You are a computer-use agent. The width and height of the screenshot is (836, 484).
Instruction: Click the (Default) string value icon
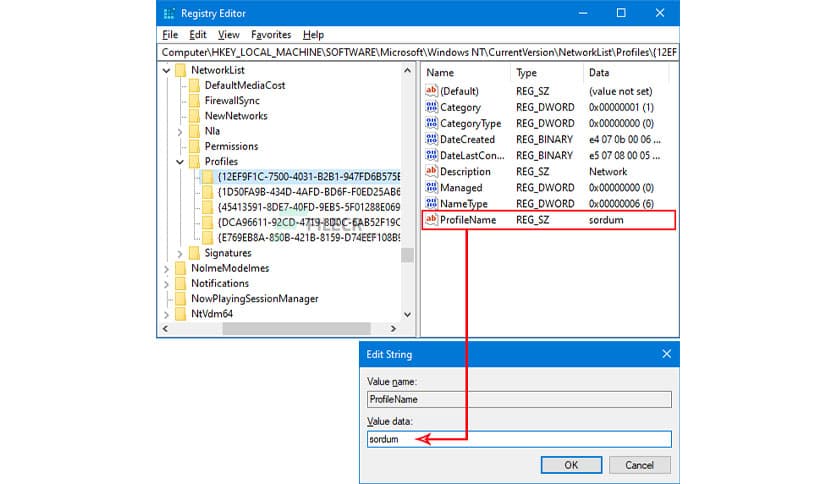tap(431, 91)
